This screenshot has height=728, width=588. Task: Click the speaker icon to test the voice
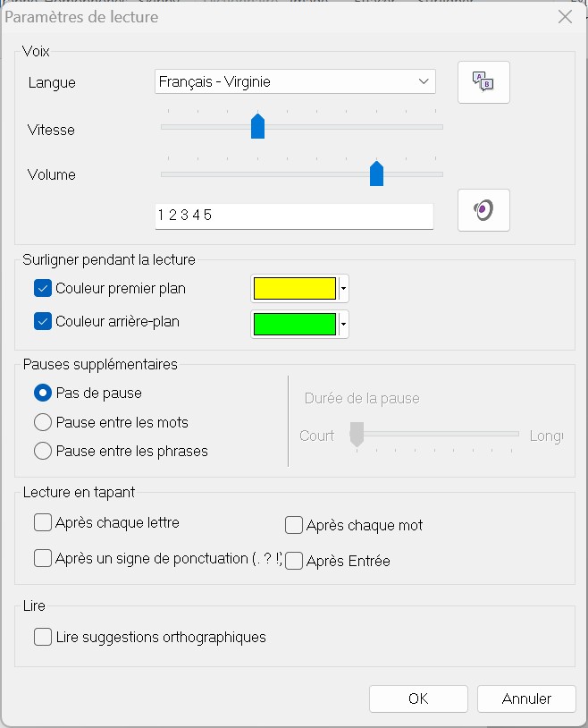[483, 209]
